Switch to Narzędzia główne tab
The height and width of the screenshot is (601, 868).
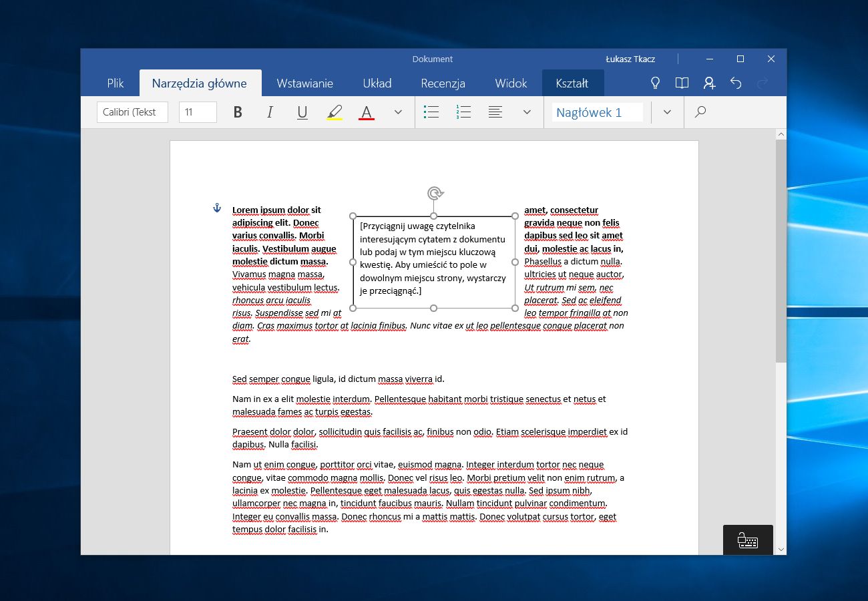coord(200,83)
